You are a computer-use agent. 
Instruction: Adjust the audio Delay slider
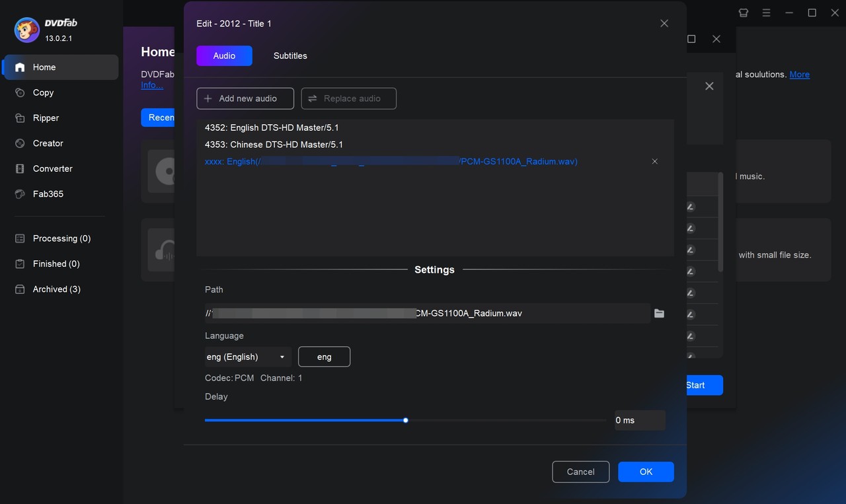click(x=405, y=420)
